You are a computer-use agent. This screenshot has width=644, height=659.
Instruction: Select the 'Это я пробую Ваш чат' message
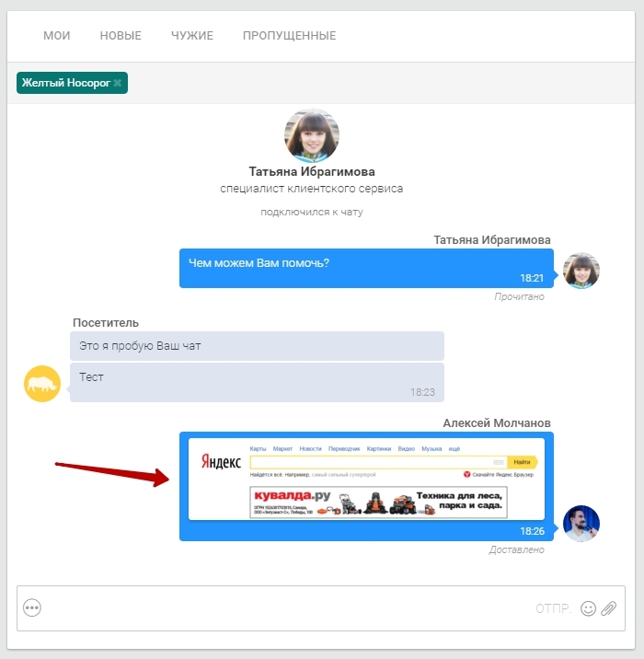[257, 346]
